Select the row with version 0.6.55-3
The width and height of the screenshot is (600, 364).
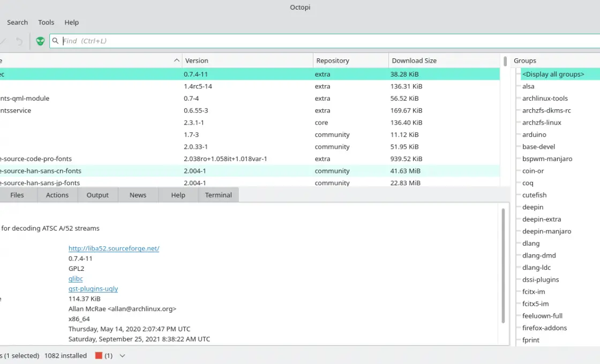(x=250, y=110)
